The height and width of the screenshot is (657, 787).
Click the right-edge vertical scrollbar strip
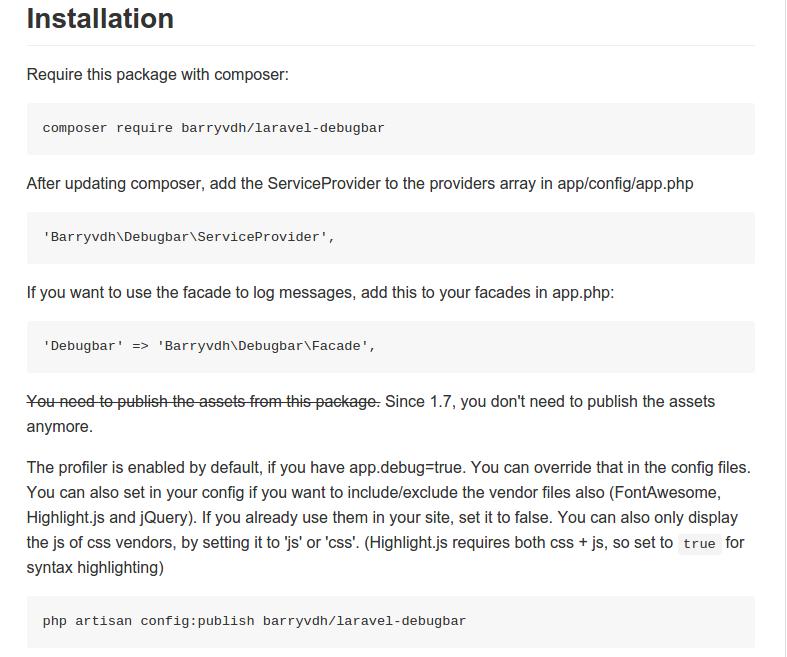point(785,328)
